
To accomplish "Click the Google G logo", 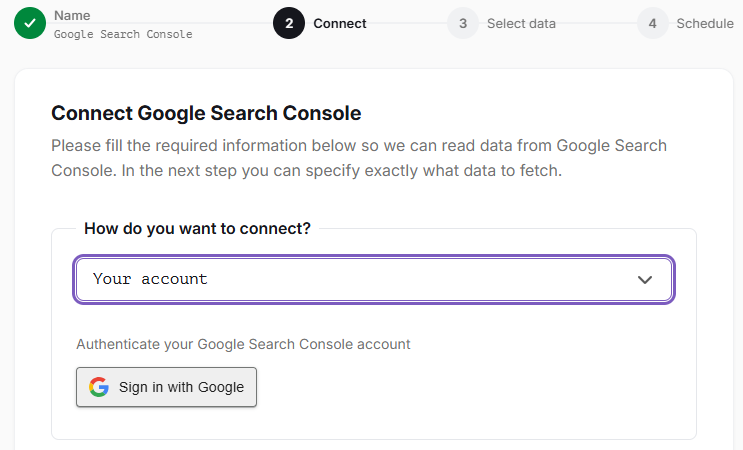I will (99, 387).
